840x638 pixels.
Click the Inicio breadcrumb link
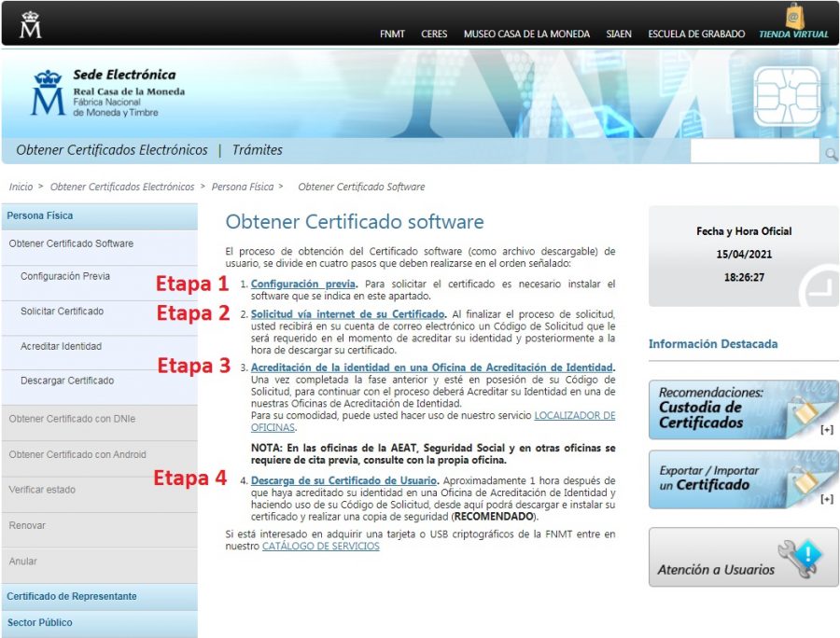[20, 187]
